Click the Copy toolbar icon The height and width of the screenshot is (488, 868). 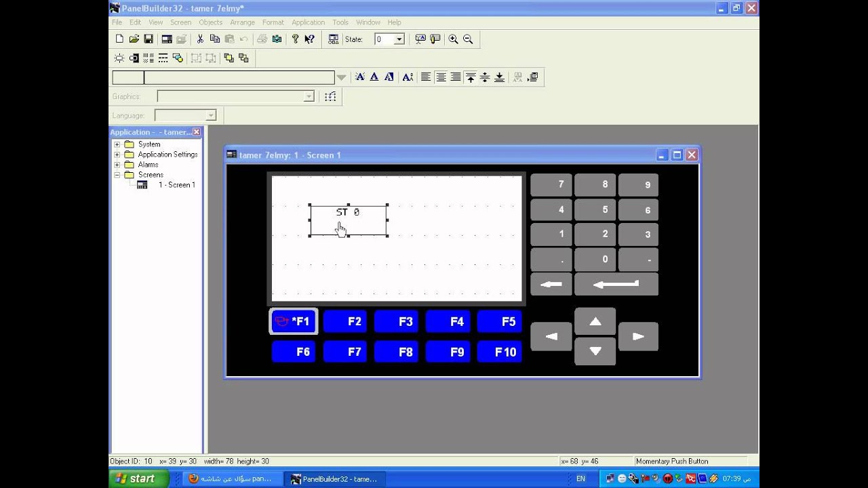tap(214, 39)
